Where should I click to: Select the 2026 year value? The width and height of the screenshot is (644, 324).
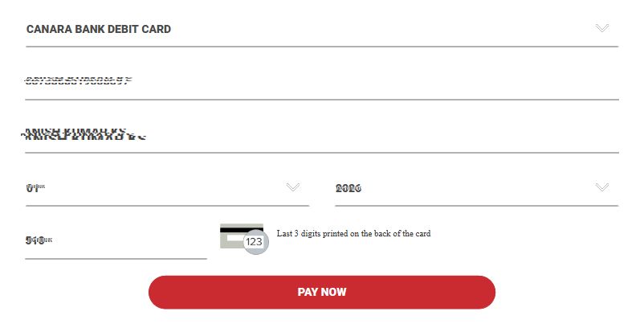pos(348,188)
